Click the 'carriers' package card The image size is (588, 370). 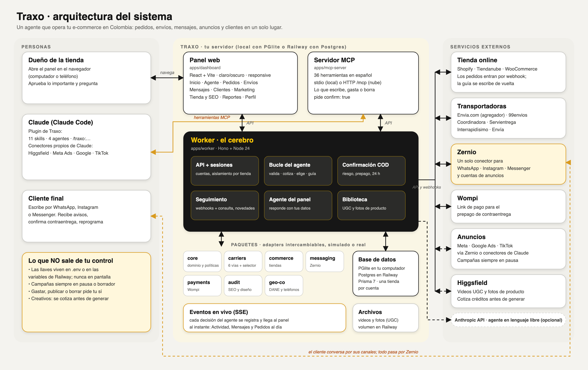pos(243,261)
